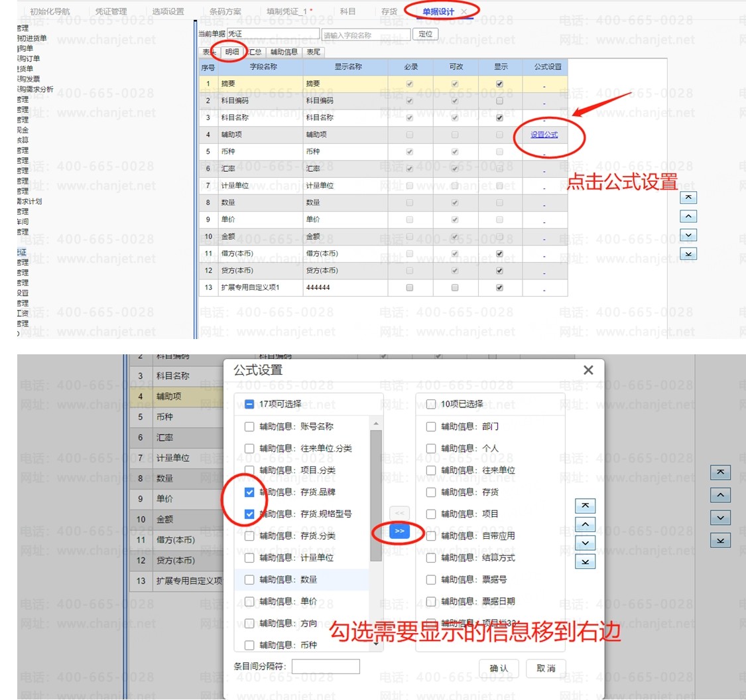Click the move-down arrow in 公式设置 dialog

(x=585, y=543)
